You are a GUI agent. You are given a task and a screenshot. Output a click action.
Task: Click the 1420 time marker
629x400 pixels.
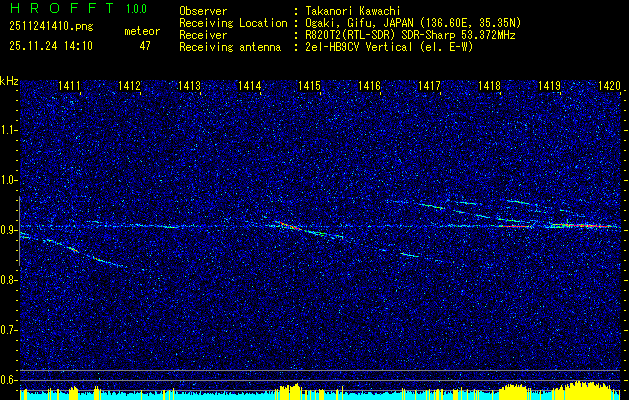[x=609, y=85]
